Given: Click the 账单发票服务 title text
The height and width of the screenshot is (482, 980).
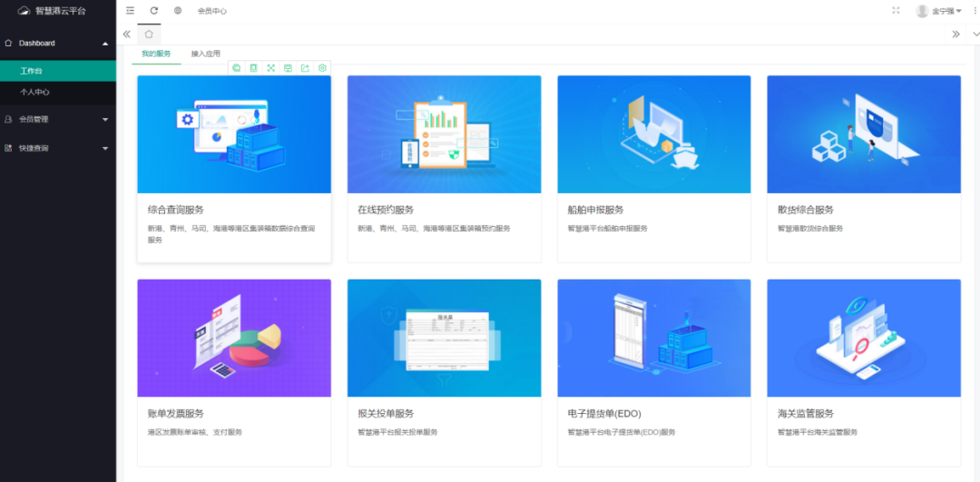Looking at the screenshot, I should point(176,414).
